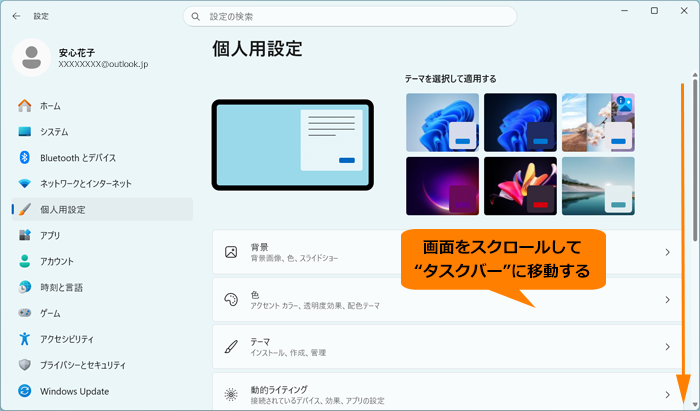This screenshot has width=700, height=411.
Task: Apply the colorful flower dark theme
Action: click(x=520, y=186)
